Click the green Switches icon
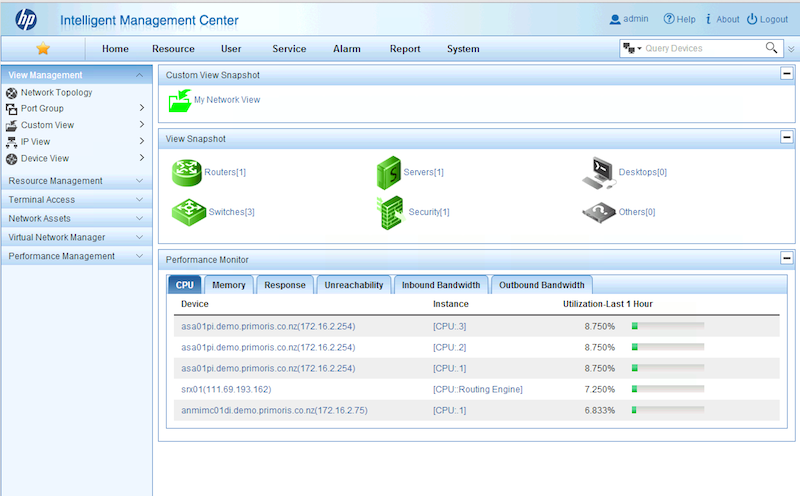 [189, 212]
